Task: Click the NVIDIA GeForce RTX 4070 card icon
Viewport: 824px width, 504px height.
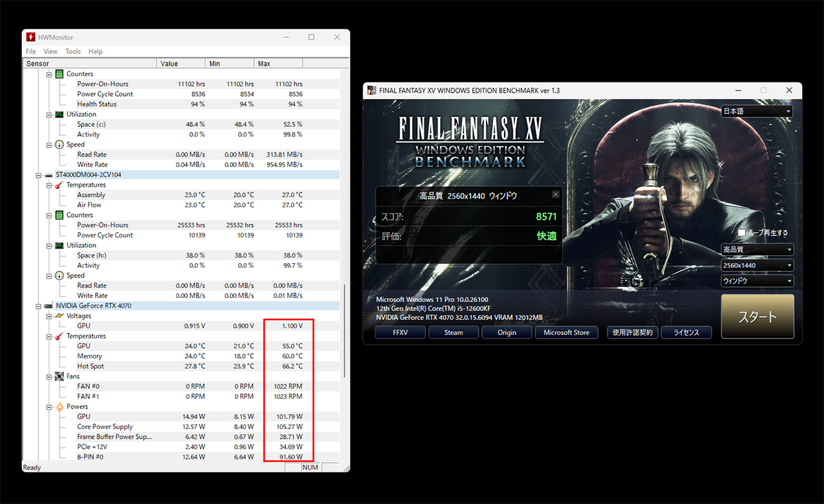Action: pos(49,306)
